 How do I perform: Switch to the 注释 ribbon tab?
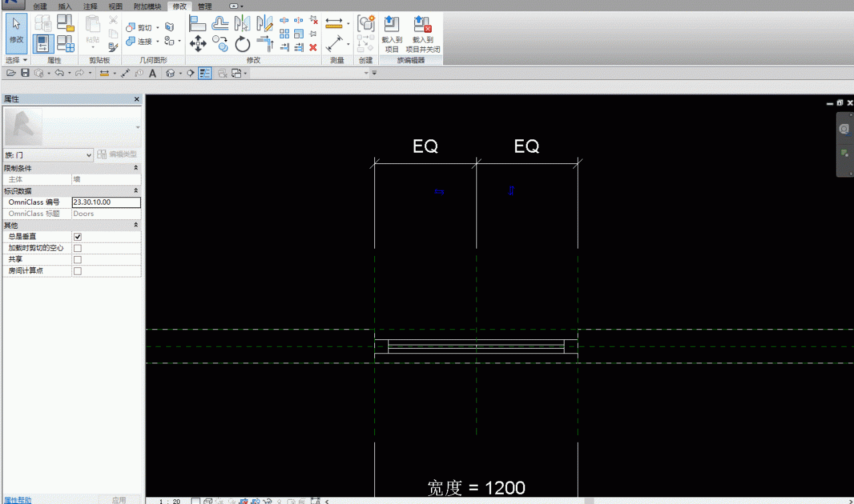[x=91, y=7]
